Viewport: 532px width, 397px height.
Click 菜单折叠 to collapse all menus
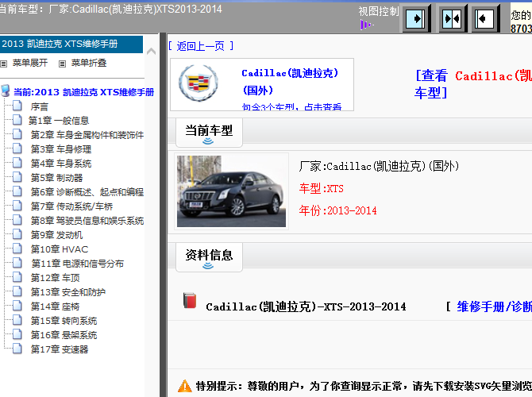89,63
